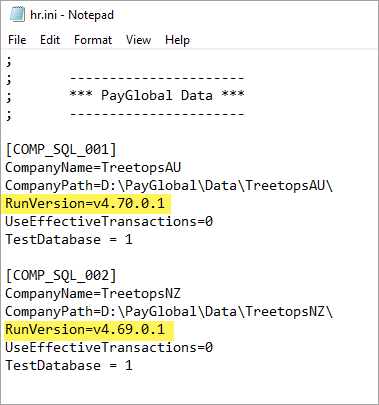This screenshot has width=379, height=405.
Task: Click the TreetopsAU CompanyPath line
Action: pyautogui.click(x=169, y=185)
